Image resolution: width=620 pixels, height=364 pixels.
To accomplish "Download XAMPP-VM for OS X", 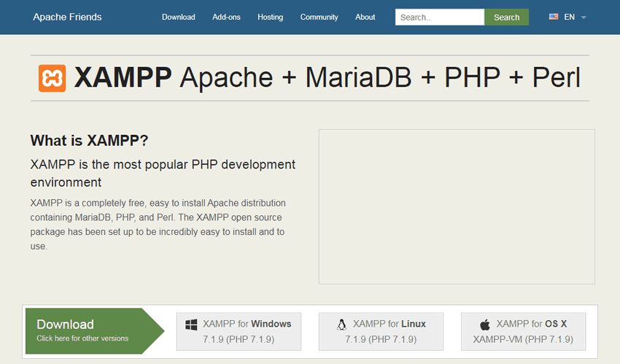I will tap(523, 332).
